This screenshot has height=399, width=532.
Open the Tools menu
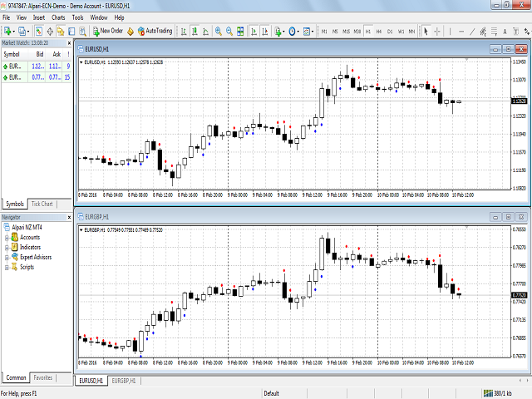(77, 17)
